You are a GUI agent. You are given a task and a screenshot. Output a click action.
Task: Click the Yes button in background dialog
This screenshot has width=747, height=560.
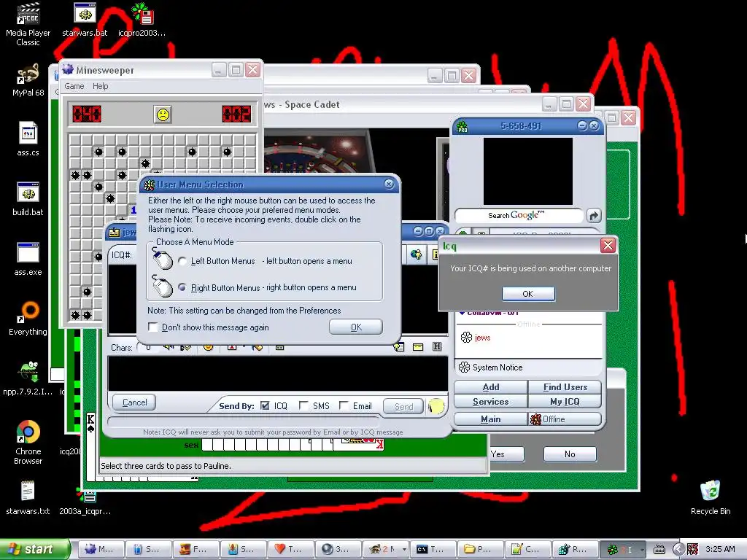(506, 454)
